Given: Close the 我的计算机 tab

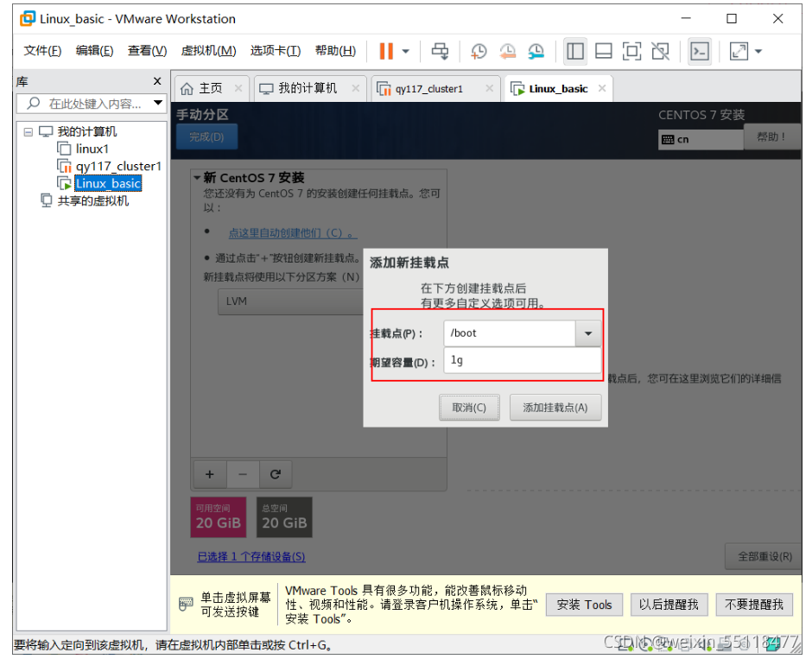Looking at the screenshot, I should 356,88.
